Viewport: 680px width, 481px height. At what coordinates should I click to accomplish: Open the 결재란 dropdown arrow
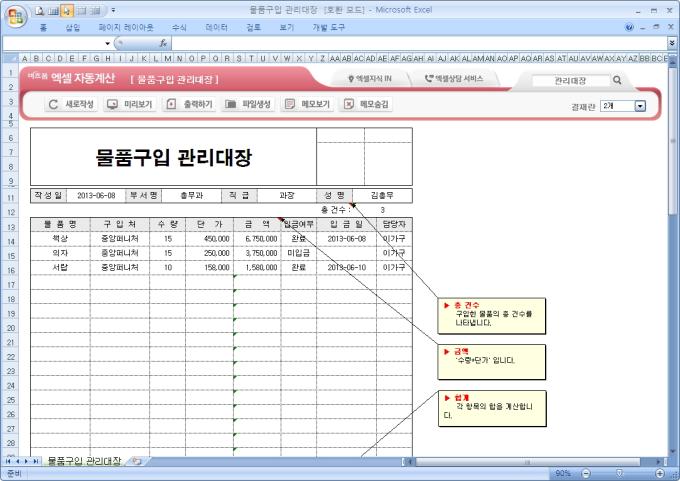640,106
